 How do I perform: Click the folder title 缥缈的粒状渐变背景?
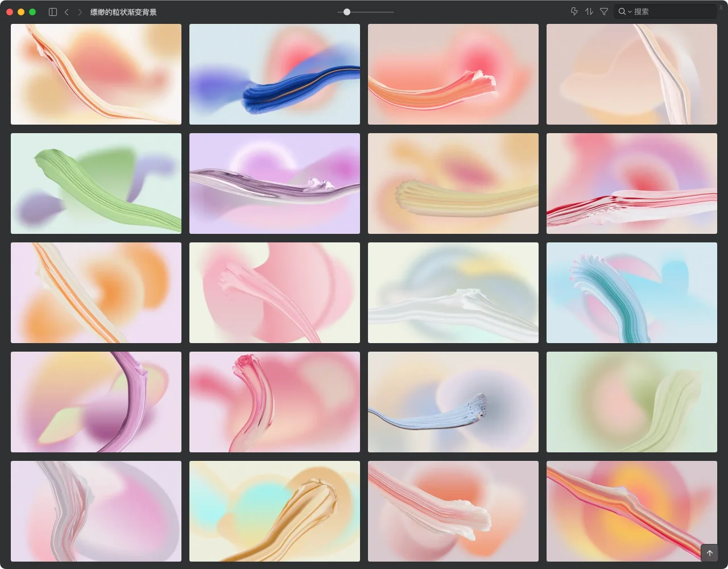coord(123,12)
